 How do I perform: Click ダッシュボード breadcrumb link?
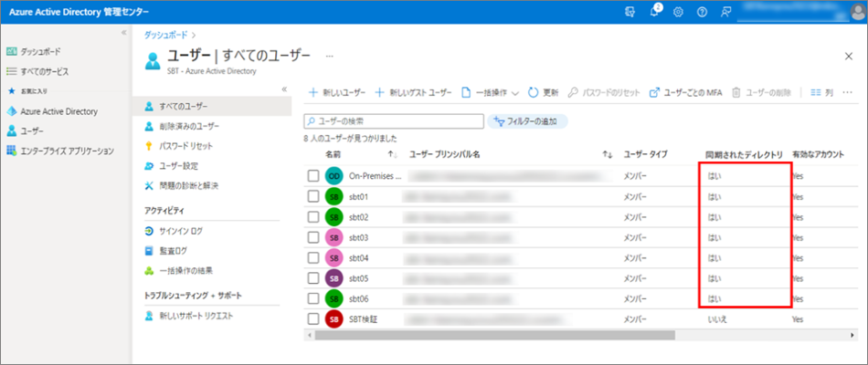[x=166, y=35]
